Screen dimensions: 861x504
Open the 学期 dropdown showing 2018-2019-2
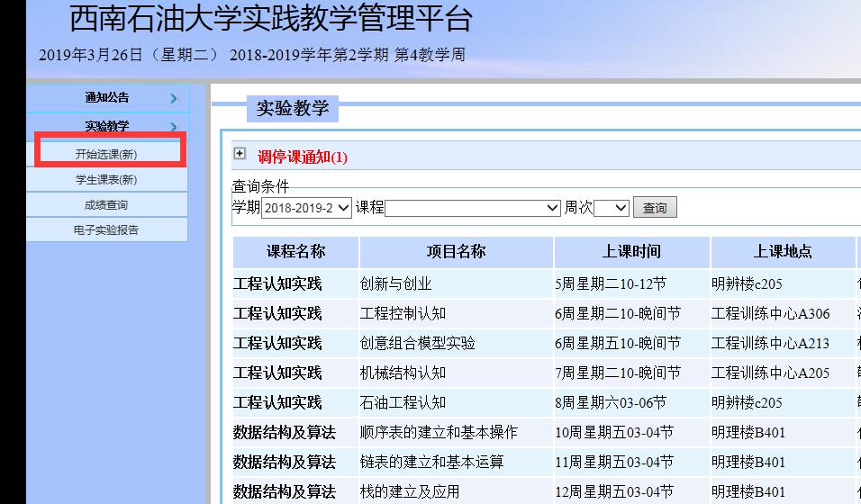[x=306, y=208]
